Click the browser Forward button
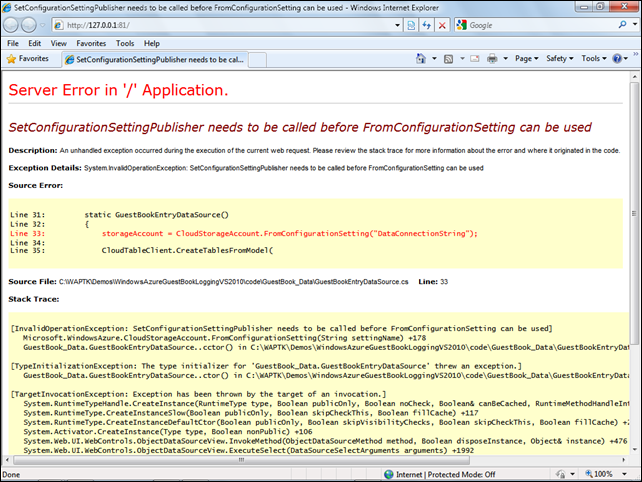This screenshot has height=482, width=642. [x=36, y=24]
